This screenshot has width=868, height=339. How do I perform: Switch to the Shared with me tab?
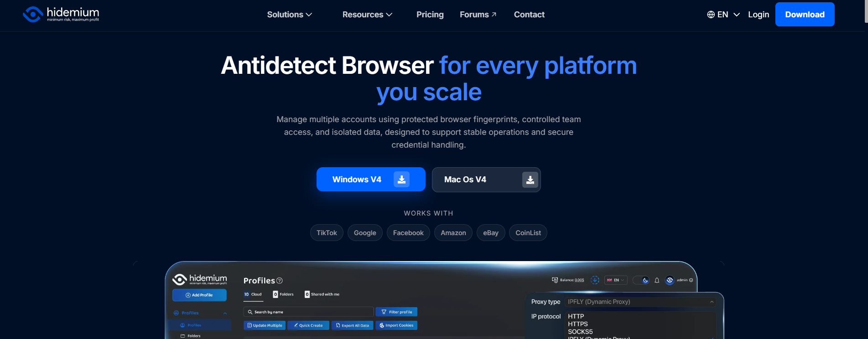[322, 294]
